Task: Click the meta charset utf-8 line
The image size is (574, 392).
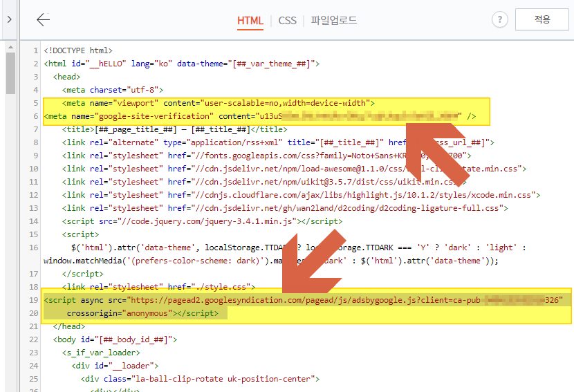Action: click(113, 90)
